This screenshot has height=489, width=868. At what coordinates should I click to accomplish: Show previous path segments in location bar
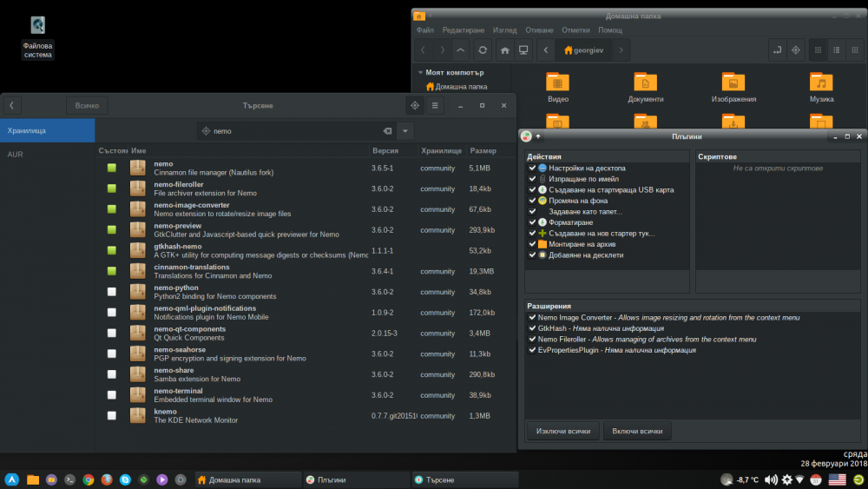[x=546, y=50]
